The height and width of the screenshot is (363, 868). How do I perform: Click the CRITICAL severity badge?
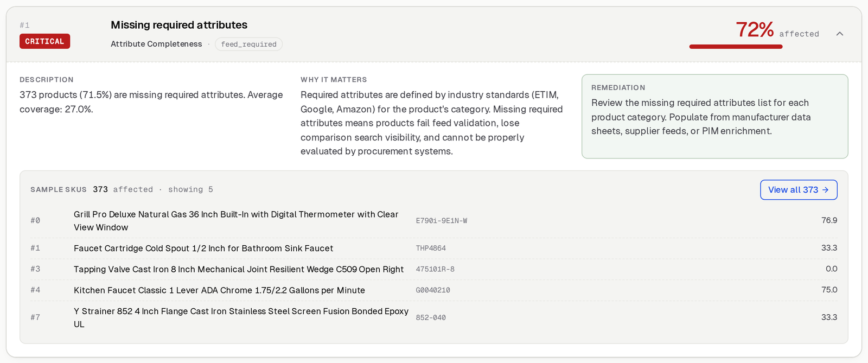pos(44,41)
